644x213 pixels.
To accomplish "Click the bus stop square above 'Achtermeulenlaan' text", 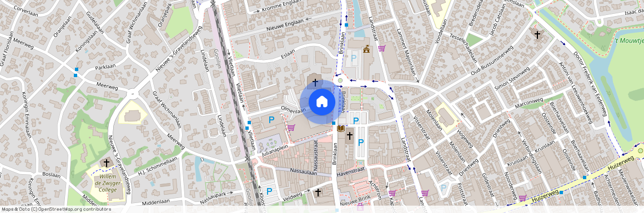I will [585, 177].
